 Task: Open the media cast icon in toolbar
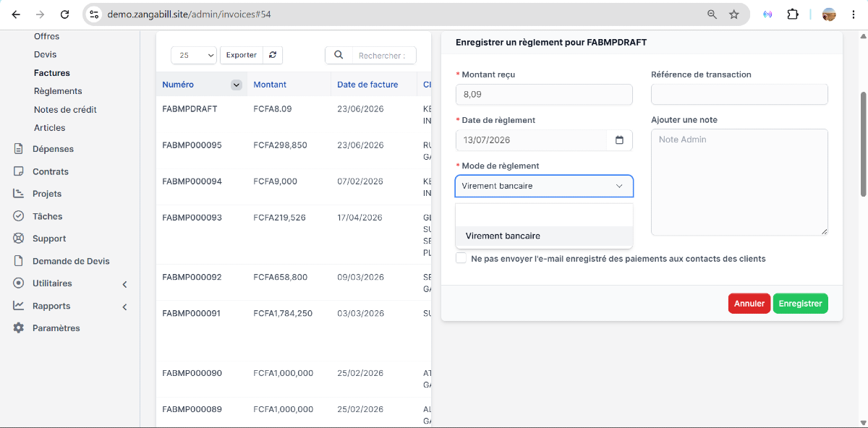point(767,14)
